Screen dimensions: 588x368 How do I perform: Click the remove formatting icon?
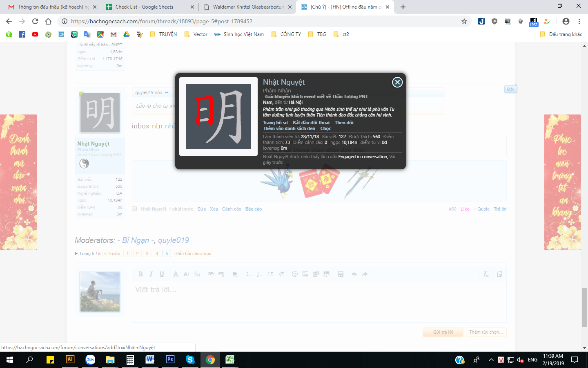point(486,274)
